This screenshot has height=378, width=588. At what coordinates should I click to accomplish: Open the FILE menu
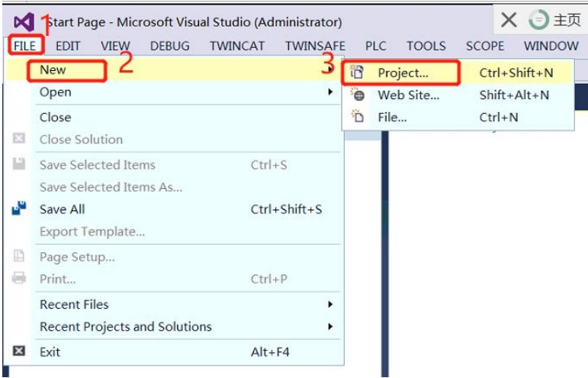tap(24, 46)
